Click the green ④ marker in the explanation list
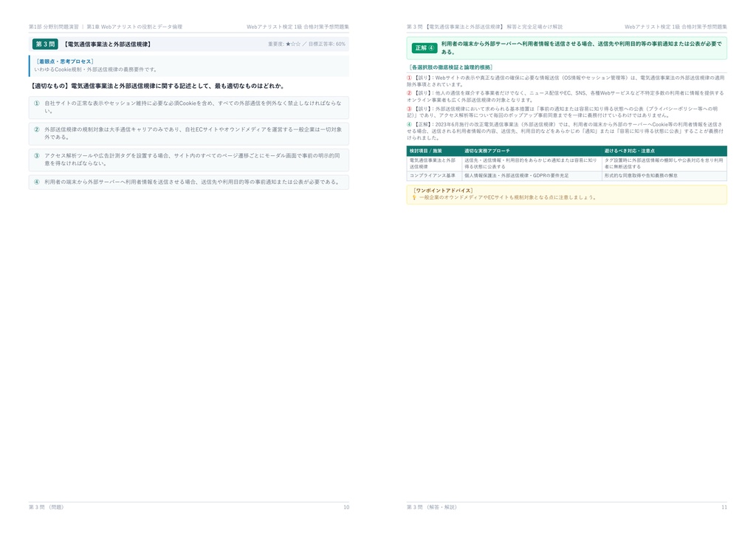 point(409,124)
